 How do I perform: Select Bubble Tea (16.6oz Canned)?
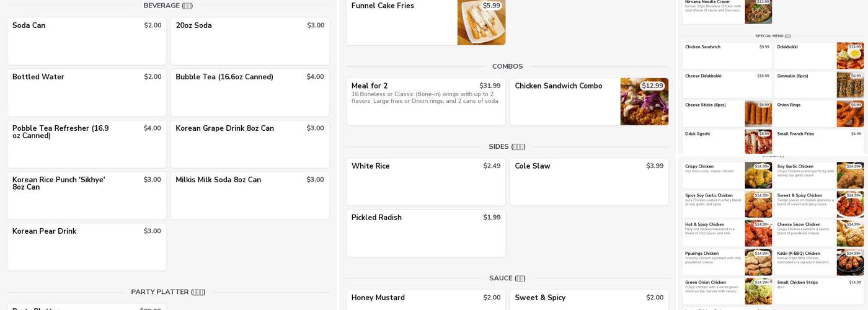click(x=250, y=92)
